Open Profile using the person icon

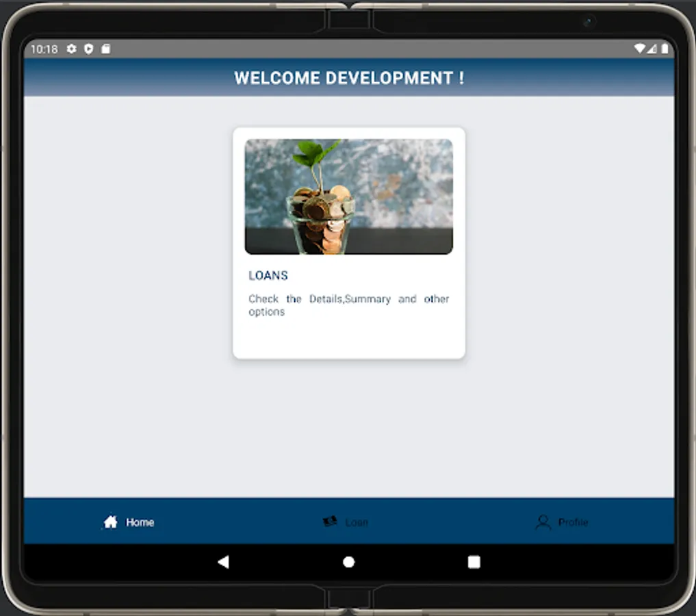pos(543,522)
